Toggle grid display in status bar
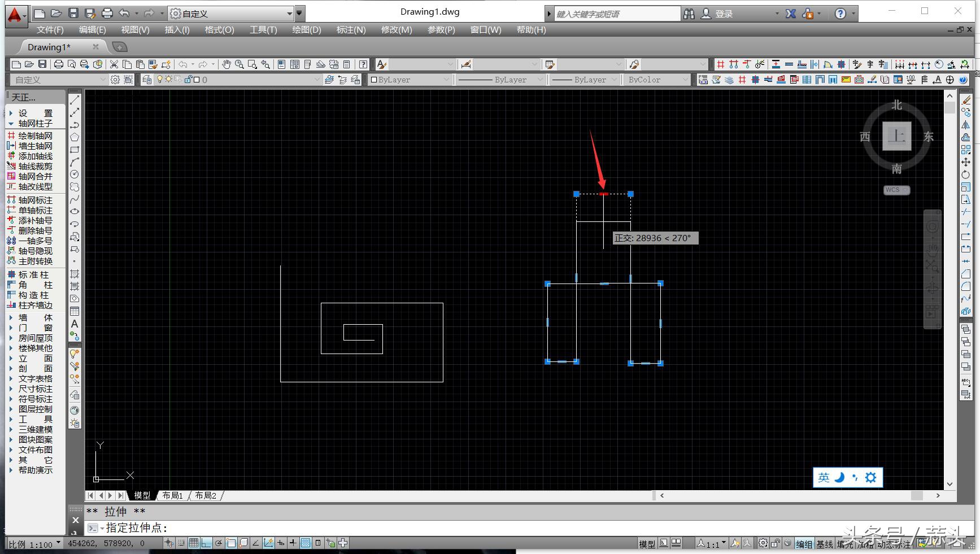 194,543
